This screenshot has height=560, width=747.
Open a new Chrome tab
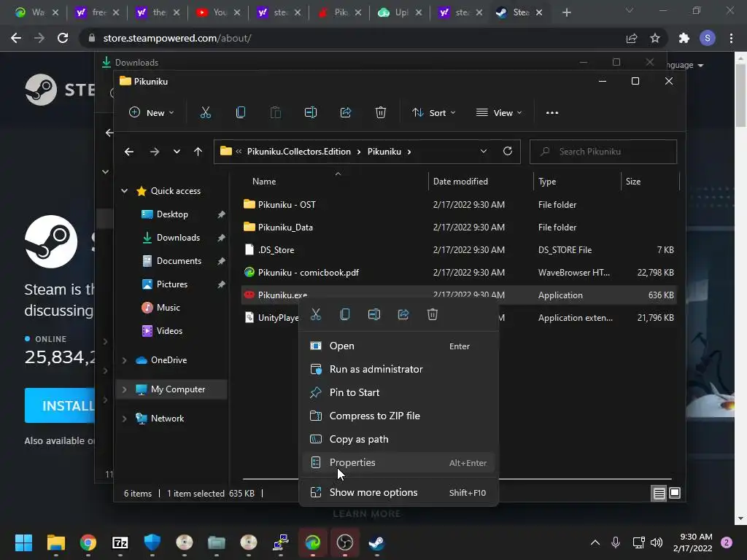click(x=566, y=13)
